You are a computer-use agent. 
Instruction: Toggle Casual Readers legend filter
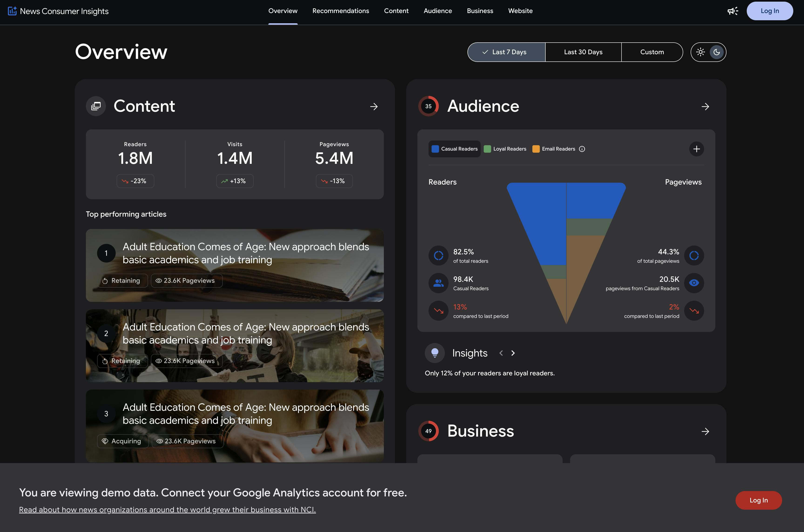tap(454, 149)
